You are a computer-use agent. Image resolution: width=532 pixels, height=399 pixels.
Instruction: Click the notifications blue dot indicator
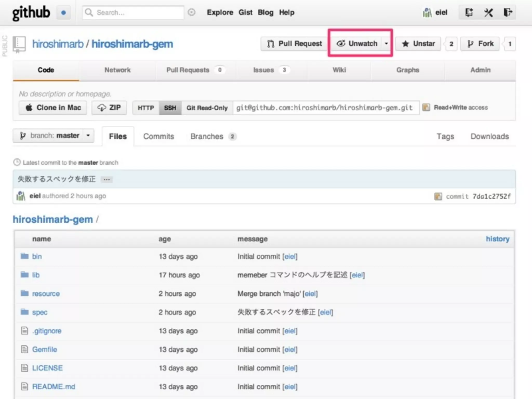tap(64, 12)
